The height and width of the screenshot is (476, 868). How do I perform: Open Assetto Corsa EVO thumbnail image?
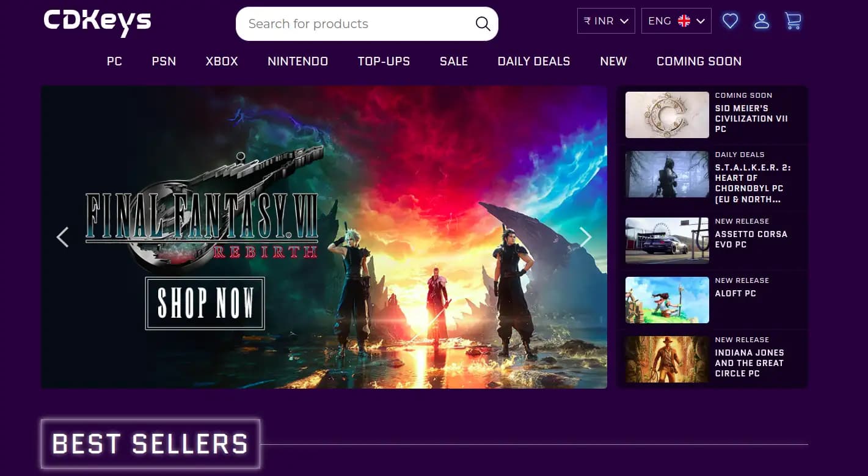(x=667, y=241)
